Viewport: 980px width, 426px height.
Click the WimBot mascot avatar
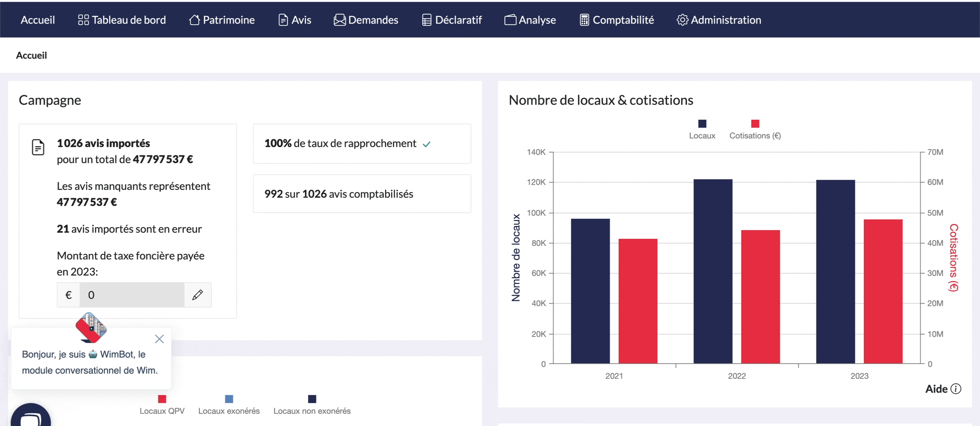click(91, 328)
